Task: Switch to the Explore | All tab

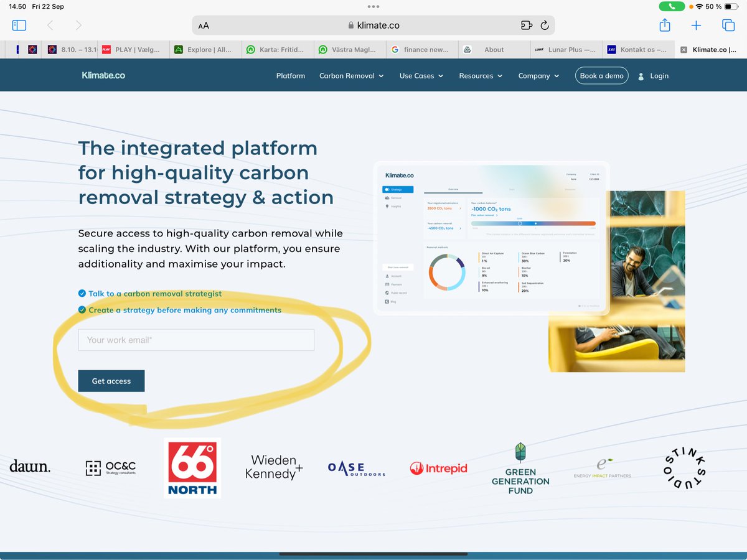Action: point(205,50)
